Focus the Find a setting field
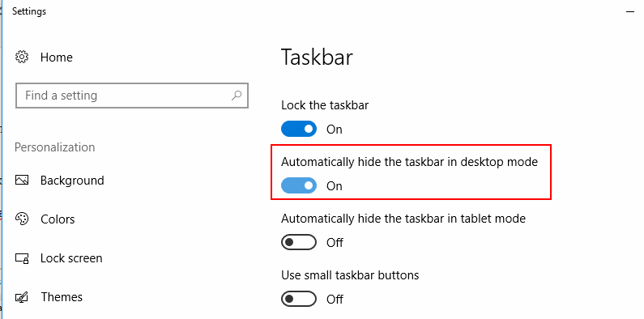The image size is (644, 319). tap(132, 96)
